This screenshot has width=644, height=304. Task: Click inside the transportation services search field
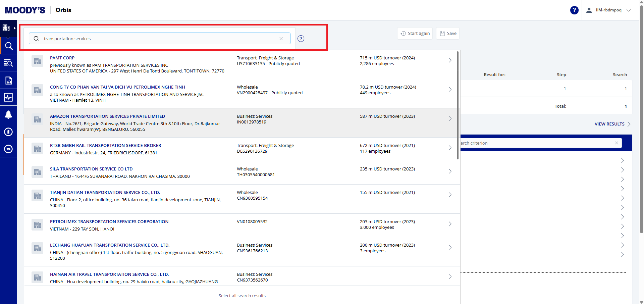[158, 39]
